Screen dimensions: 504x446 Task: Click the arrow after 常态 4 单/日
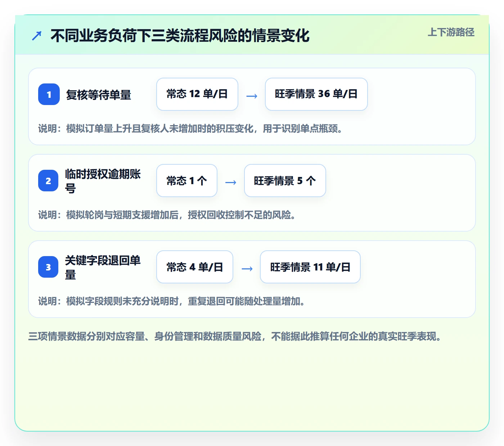pos(247,268)
